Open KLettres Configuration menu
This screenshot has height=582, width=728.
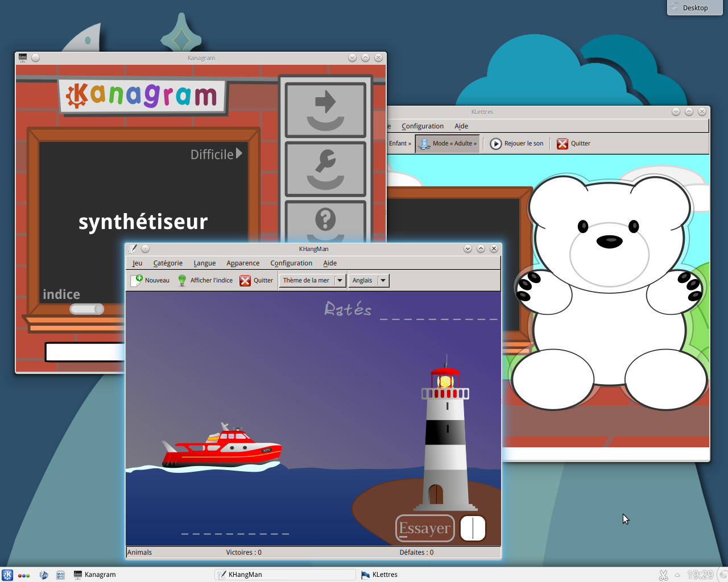point(423,126)
